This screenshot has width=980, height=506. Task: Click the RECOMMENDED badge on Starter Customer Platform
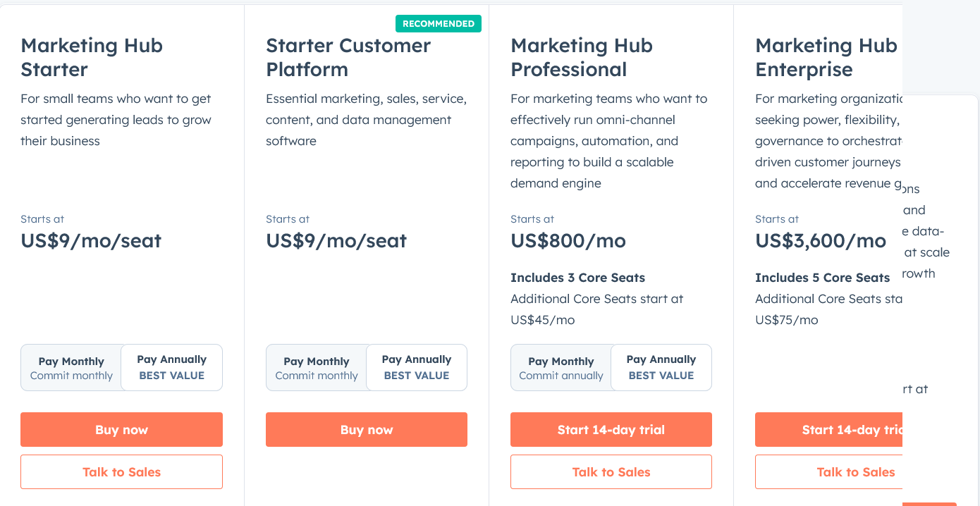pyautogui.click(x=439, y=24)
